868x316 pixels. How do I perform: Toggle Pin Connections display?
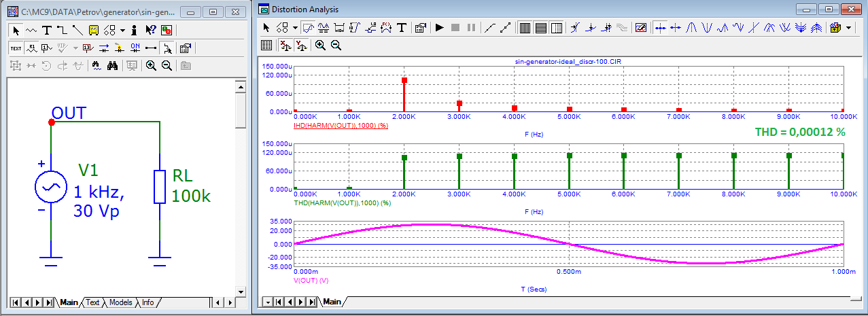click(x=151, y=48)
